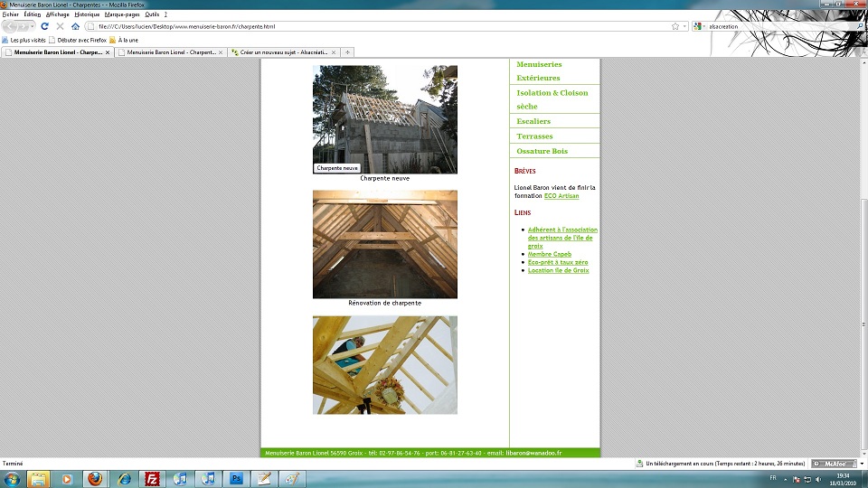Screen dimensions: 868x488
Task: Click Firefox icon in taskbar
Action: pos(95,479)
